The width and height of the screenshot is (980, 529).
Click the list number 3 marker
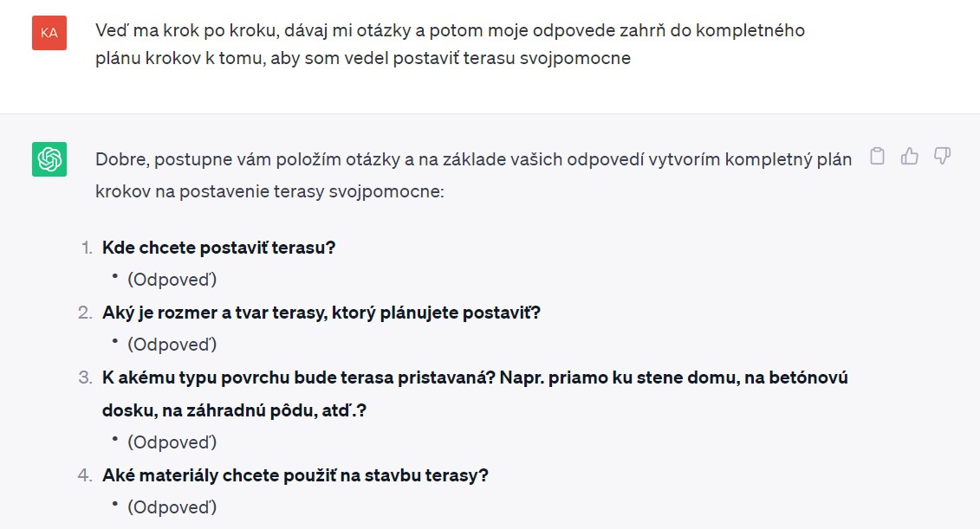(85, 377)
